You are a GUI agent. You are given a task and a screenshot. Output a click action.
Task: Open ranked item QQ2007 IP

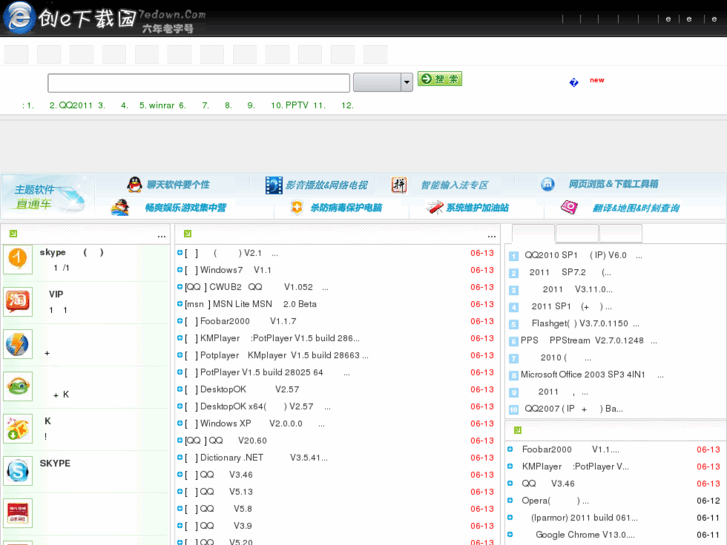(x=574, y=409)
